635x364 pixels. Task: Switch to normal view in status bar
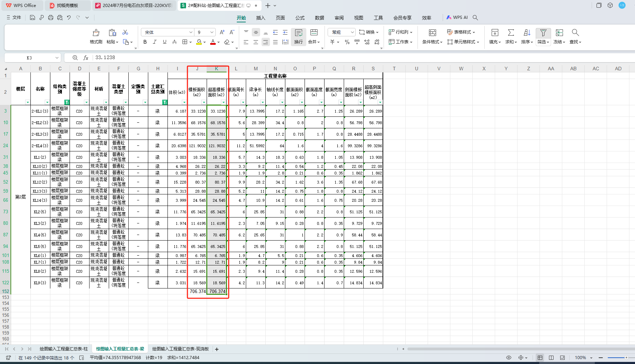(540, 358)
